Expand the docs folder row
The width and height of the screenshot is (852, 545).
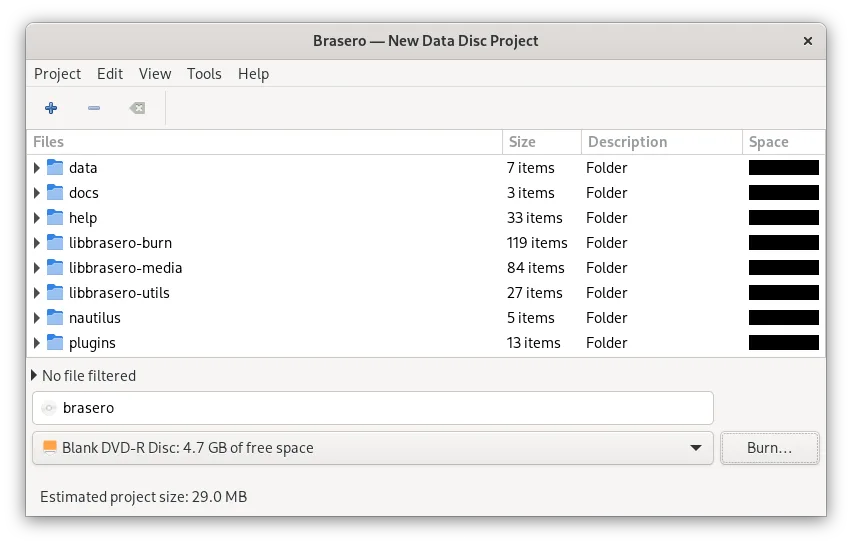[x=36, y=192]
